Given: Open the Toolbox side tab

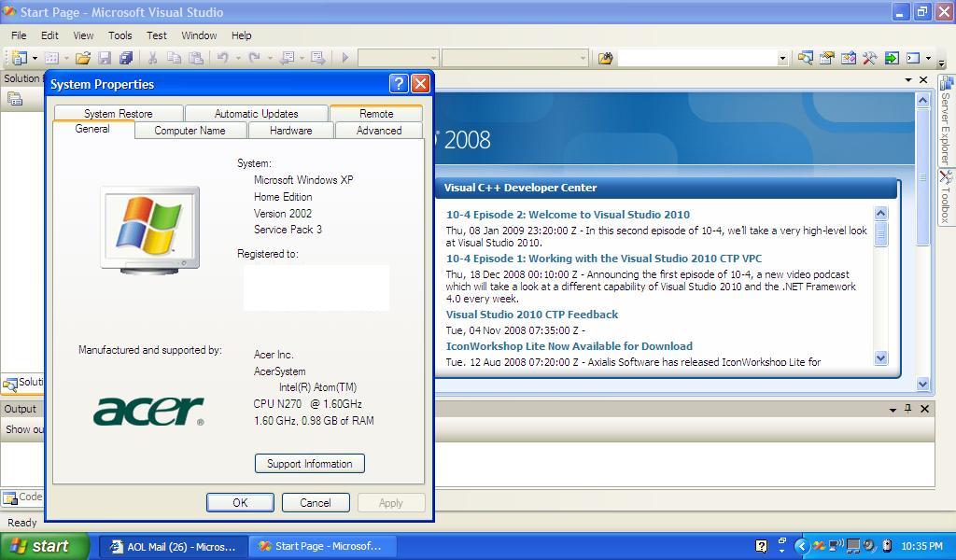Looking at the screenshot, I should [946, 198].
